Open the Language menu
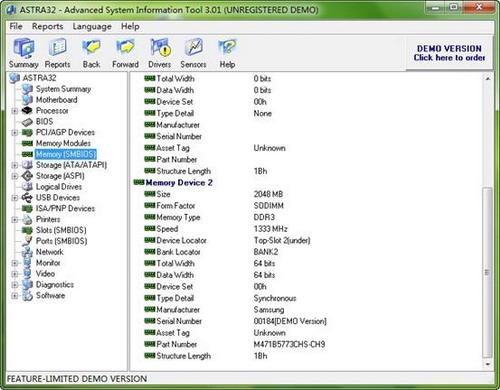 pos(92,26)
